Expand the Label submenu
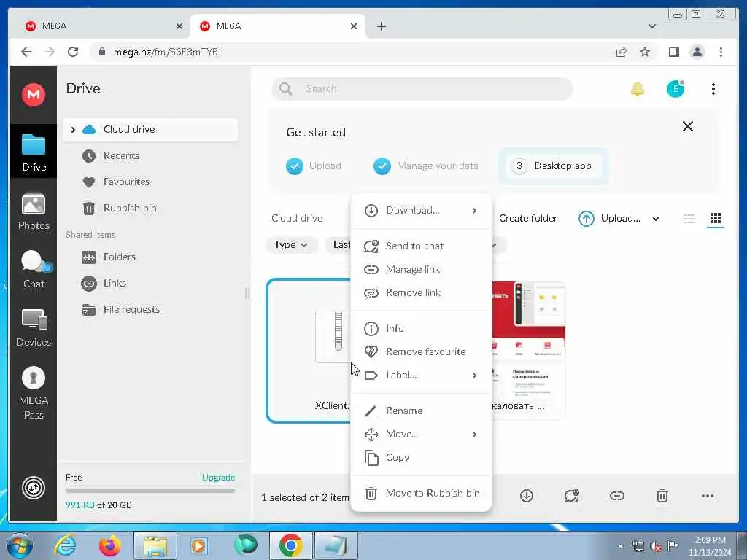 click(474, 376)
